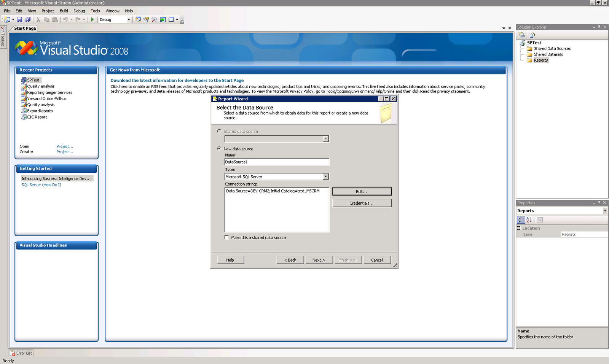Viewport: 609px width, 364px height.
Task: Check Make this a shared data source
Action: [x=227, y=237]
